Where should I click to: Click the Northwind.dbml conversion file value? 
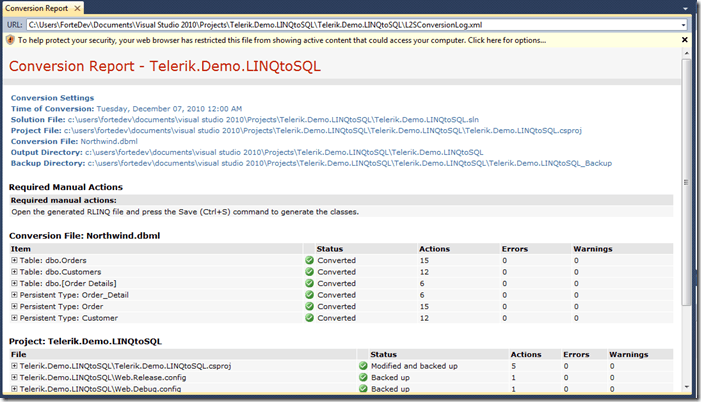tap(109, 141)
